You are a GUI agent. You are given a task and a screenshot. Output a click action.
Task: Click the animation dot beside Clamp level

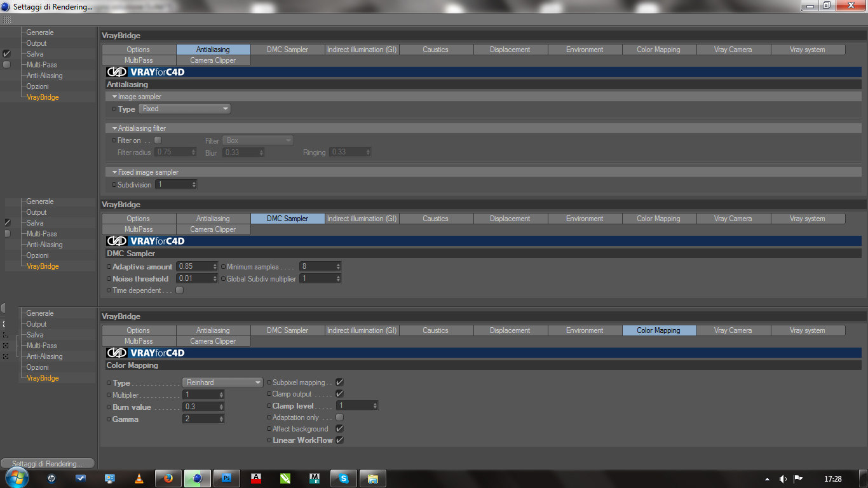(269, 406)
